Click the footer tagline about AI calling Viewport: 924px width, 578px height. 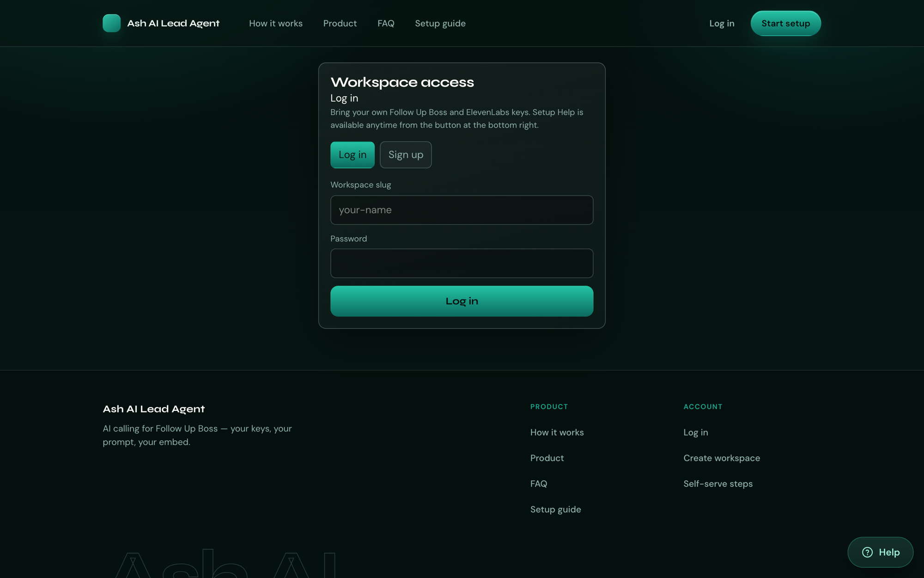click(197, 435)
